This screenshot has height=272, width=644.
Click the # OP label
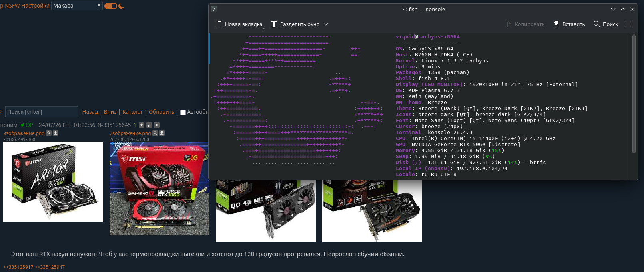pos(27,125)
